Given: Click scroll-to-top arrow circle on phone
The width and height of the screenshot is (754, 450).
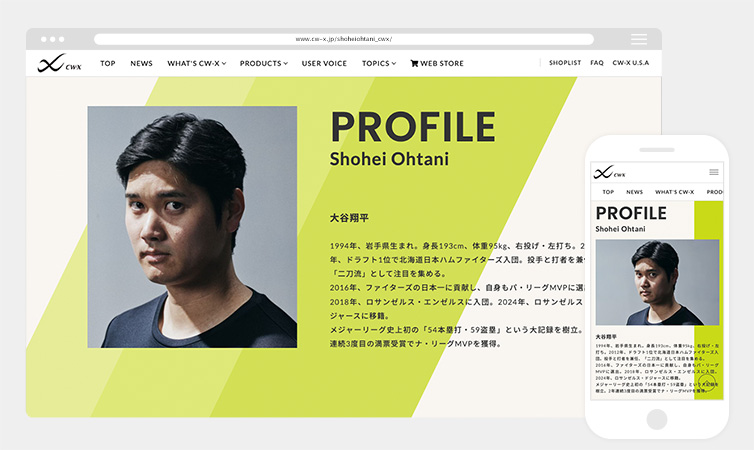Looking at the screenshot, I should click(x=707, y=383).
